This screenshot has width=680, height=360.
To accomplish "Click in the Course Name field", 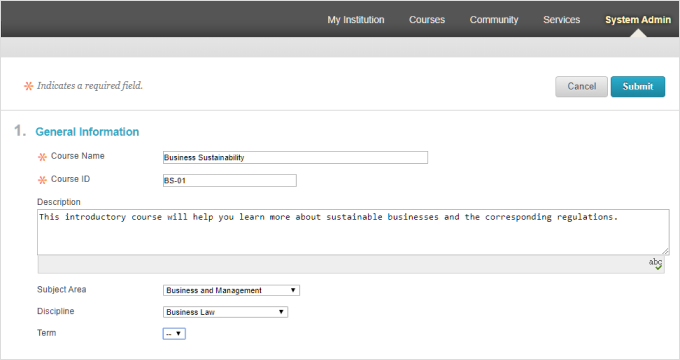I will click(295, 157).
